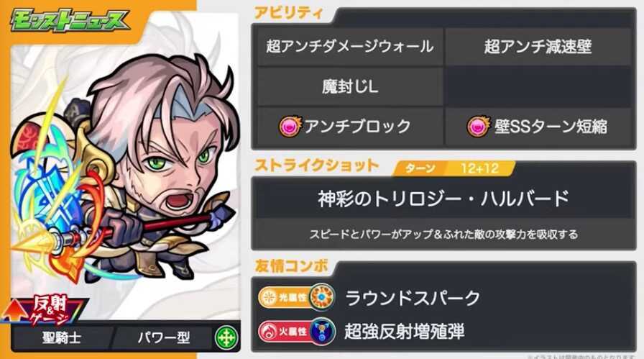
Task: Click the ラウンドスパーク combo round icon
Action: pyautogui.click(x=322, y=297)
